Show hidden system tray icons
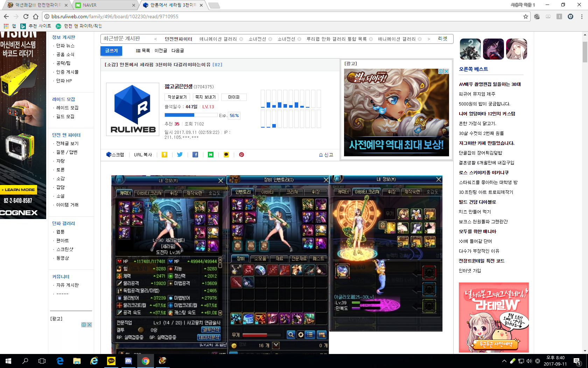This screenshot has height=368, width=588. [504, 361]
